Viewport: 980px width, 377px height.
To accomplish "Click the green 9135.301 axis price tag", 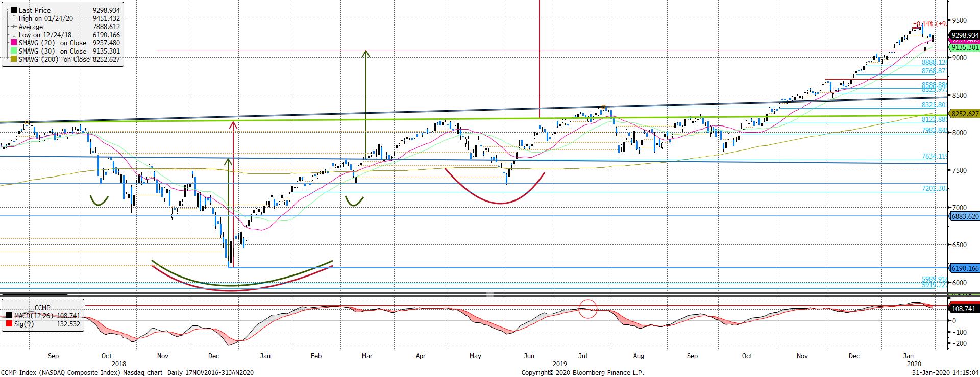I will (x=963, y=48).
